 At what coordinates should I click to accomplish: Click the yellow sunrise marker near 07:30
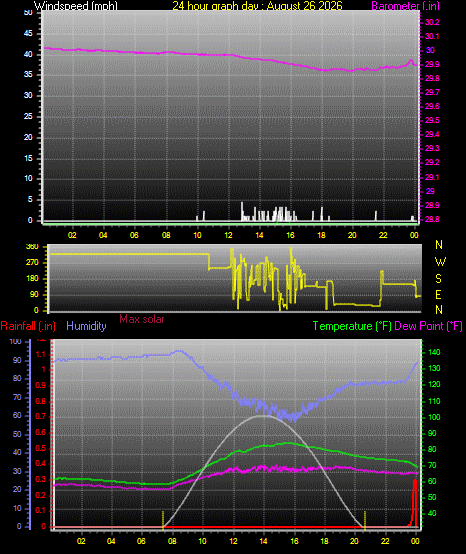pyautogui.click(x=163, y=520)
